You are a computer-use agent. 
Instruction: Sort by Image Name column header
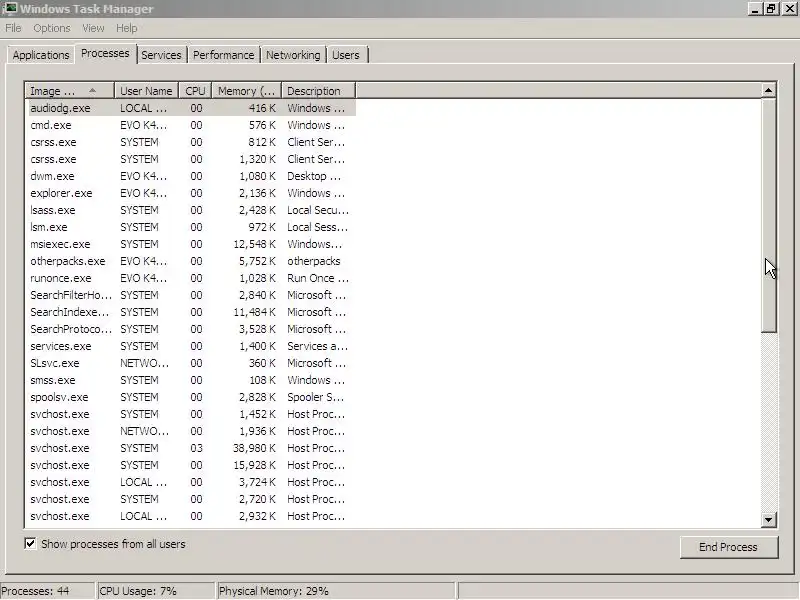(x=69, y=91)
